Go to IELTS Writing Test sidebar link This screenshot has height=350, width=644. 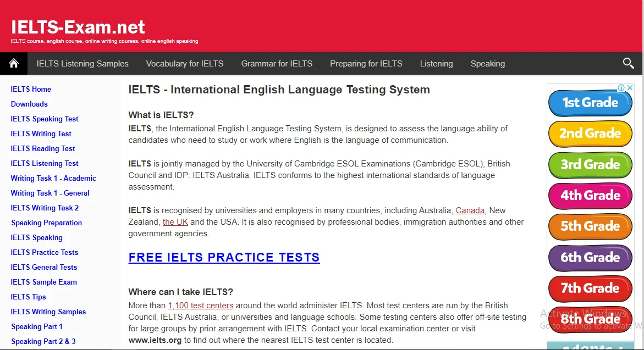click(41, 134)
